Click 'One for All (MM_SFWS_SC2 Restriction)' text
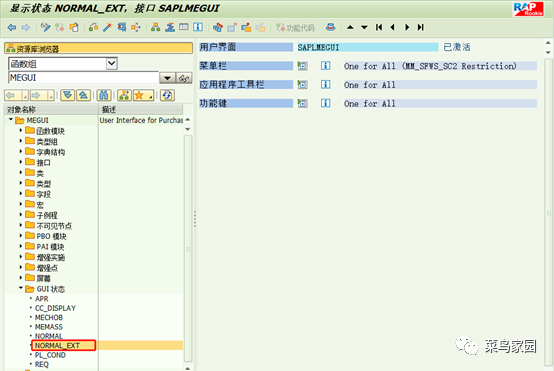 [x=430, y=66]
